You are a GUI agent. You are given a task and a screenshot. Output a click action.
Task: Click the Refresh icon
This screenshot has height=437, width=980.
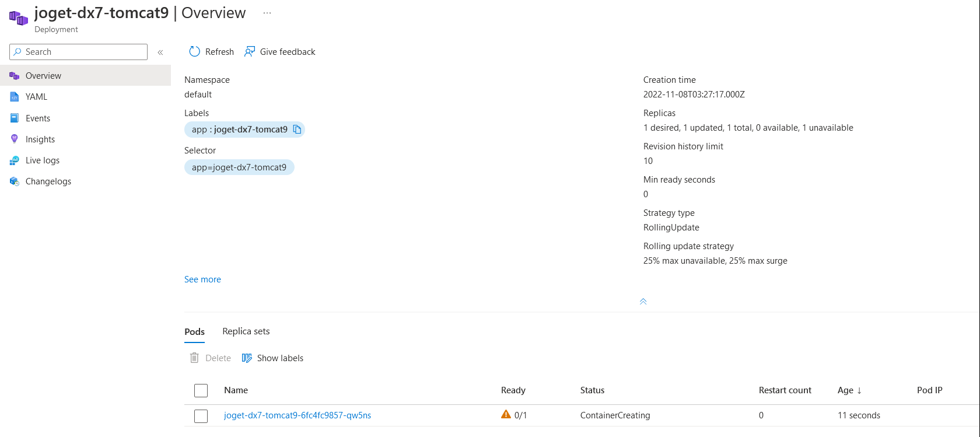195,52
